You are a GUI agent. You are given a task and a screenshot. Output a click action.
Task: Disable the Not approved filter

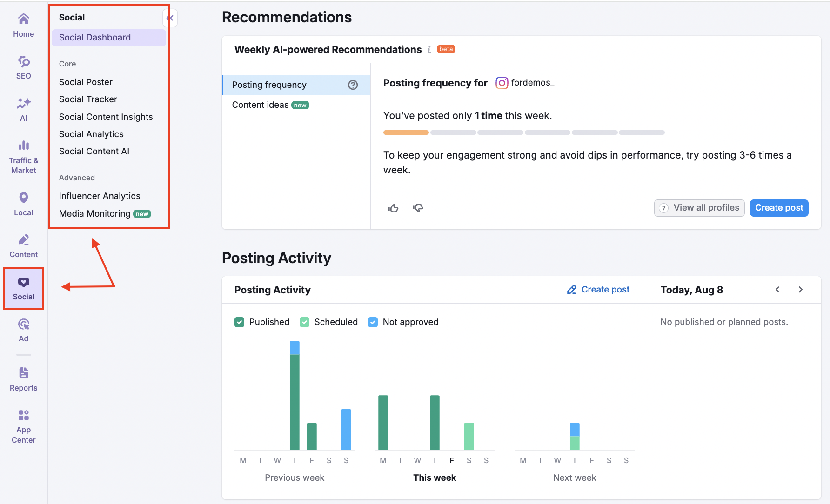point(373,322)
